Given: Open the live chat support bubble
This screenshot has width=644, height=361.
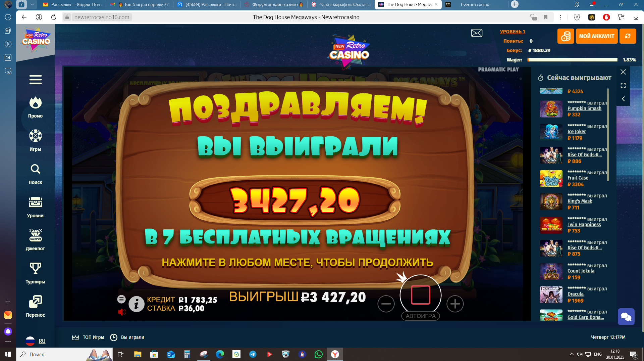Looking at the screenshot, I should click(x=626, y=317).
